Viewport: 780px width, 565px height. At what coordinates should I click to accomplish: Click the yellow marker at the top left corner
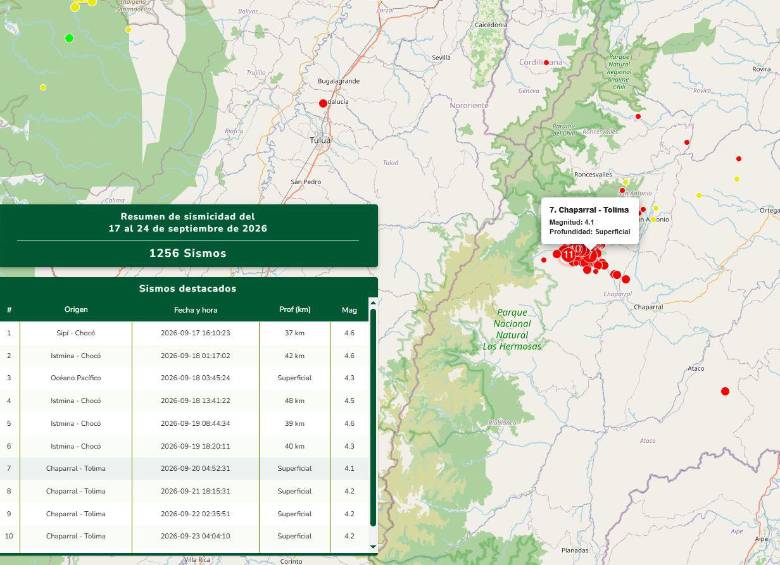click(75, 6)
